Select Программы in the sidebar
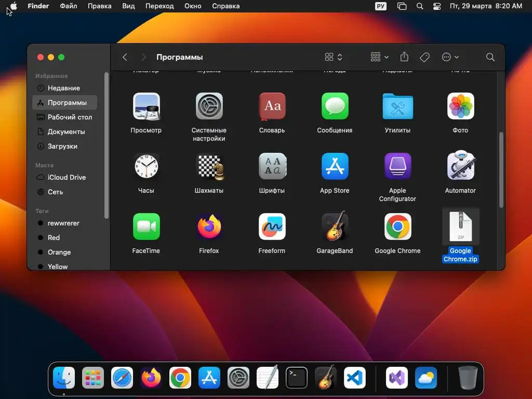 [64, 102]
